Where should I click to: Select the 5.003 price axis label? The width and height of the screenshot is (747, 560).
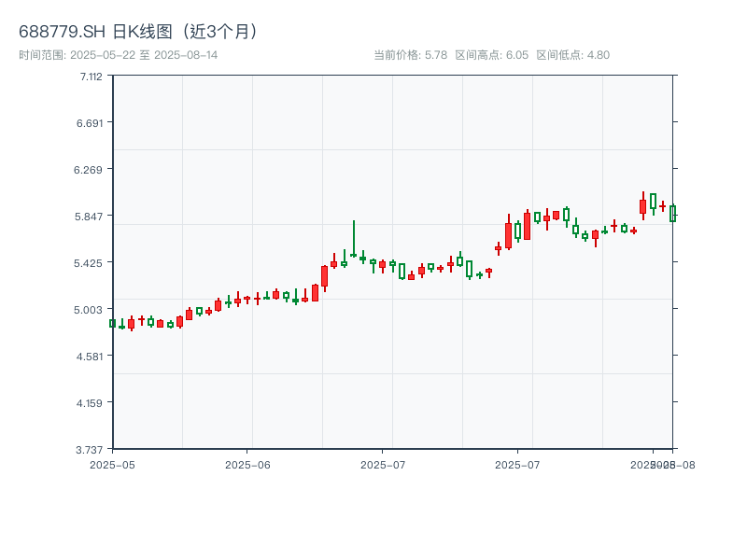[x=91, y=309]
